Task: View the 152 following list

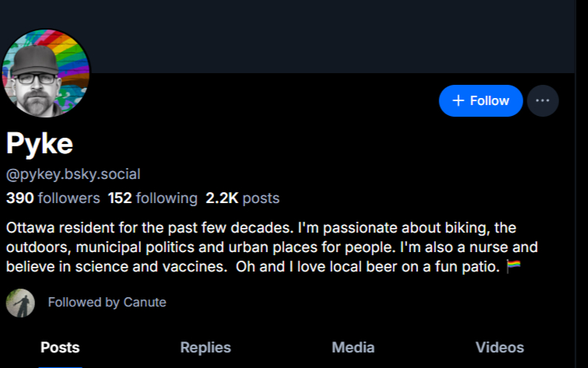Action: click(x=153, y=198)
